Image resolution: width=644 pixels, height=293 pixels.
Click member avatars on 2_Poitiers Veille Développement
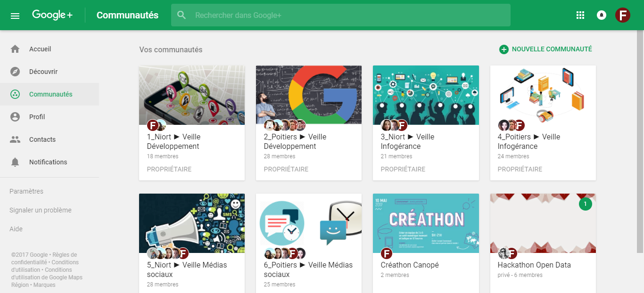(x=285, y=125)
